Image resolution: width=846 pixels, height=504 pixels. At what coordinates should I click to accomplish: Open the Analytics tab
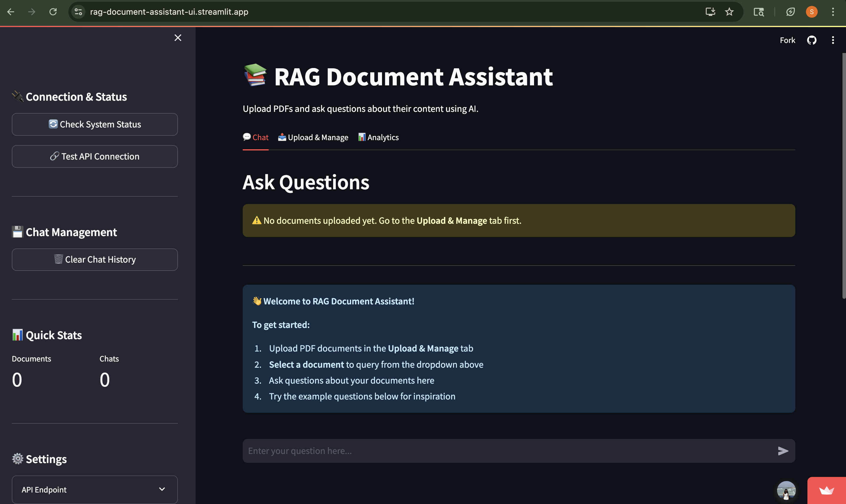point(378,137)
